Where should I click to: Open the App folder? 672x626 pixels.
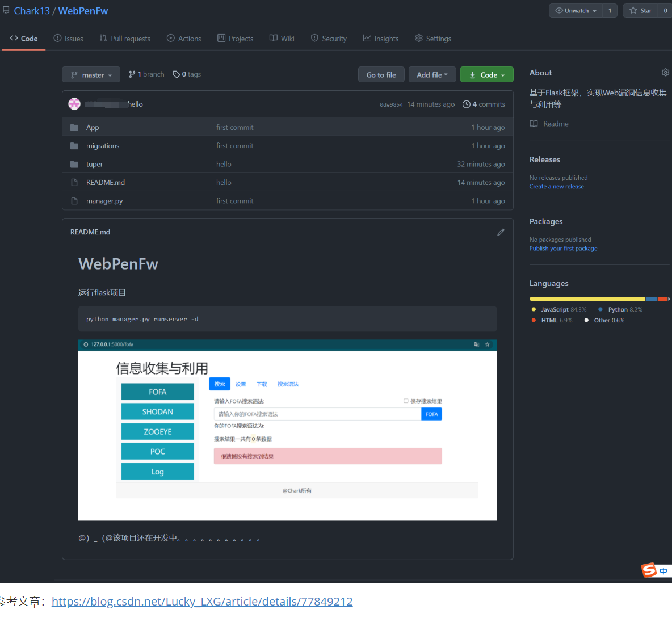click(93, 127)
